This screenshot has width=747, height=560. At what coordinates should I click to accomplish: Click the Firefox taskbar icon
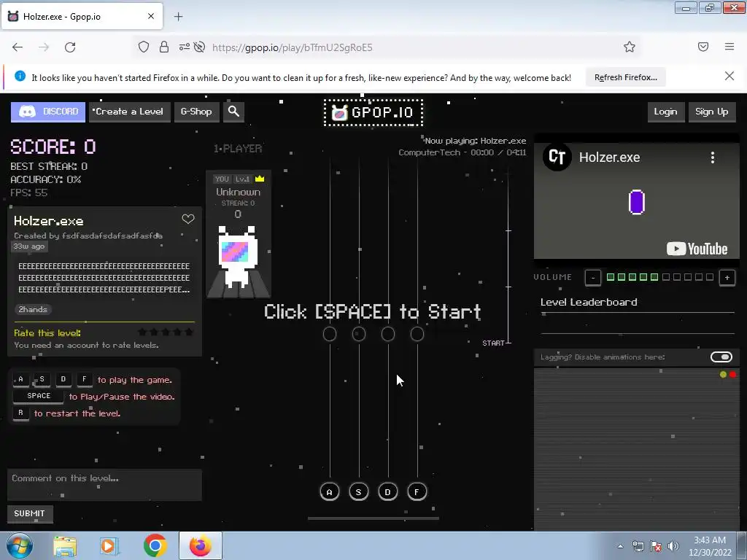[x=201, y=545]
